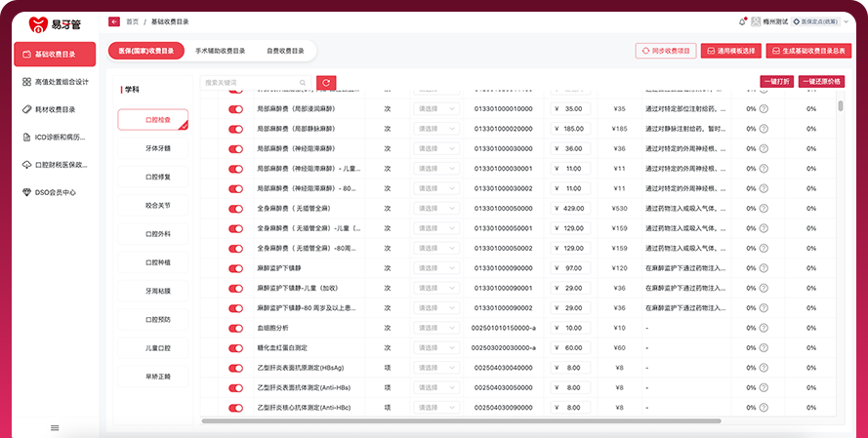The height and width of the screenshot is (438, 868).
Task: Click the help icon in the 糖化血红蛋白测定 row
Action: click(764, 348)
